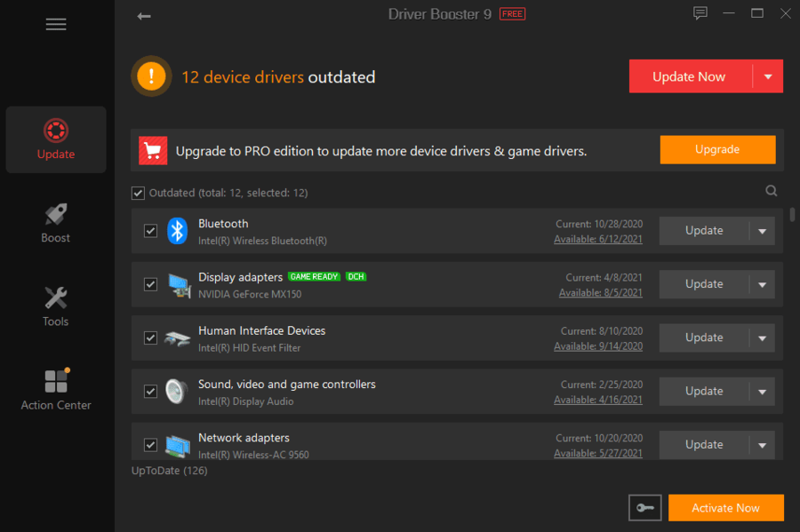Screen dimensions: 800x532
Task: Expand the Bluetooth Update dropdown arrow
Action: (763, 231)
